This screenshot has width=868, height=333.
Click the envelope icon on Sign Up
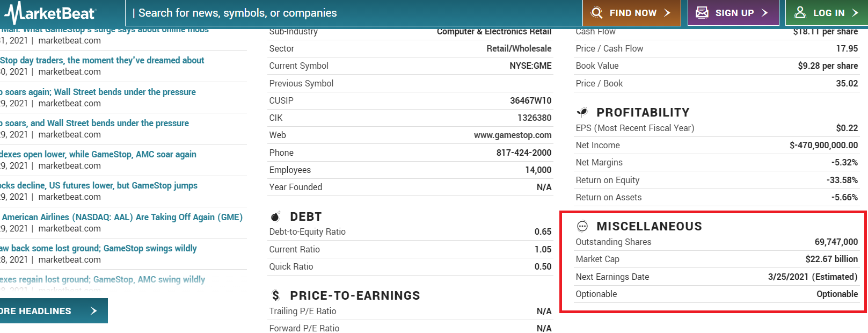(702, 12)
